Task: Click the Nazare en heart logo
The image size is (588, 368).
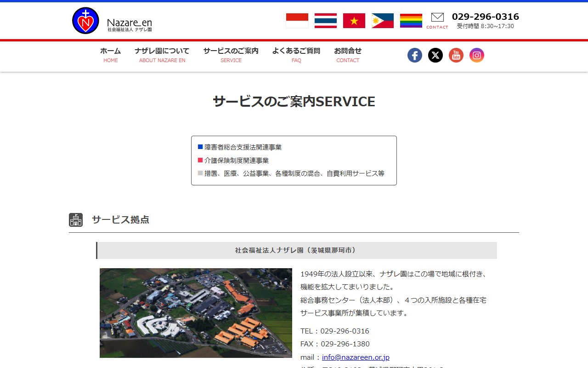Action: (x=85, y=21)
